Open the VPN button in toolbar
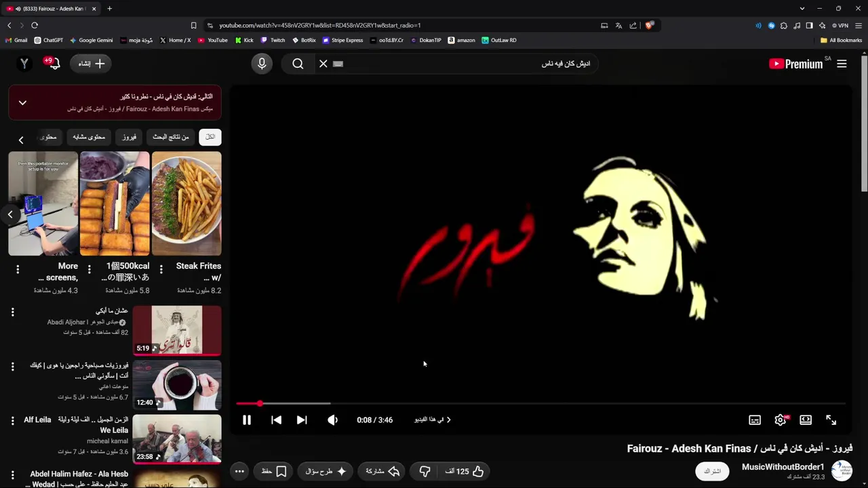The height and width of the screenshot is (488, 868). tap(840, 26)
